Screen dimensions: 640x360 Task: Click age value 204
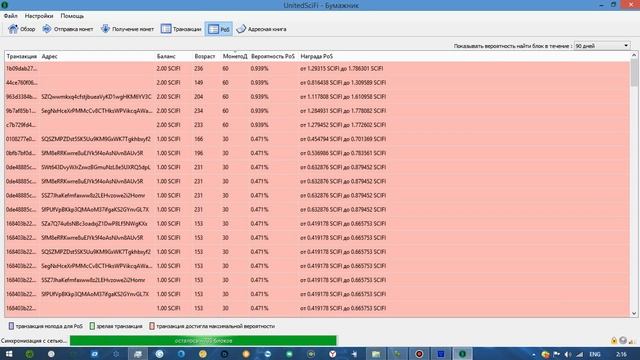coord(199,97)
